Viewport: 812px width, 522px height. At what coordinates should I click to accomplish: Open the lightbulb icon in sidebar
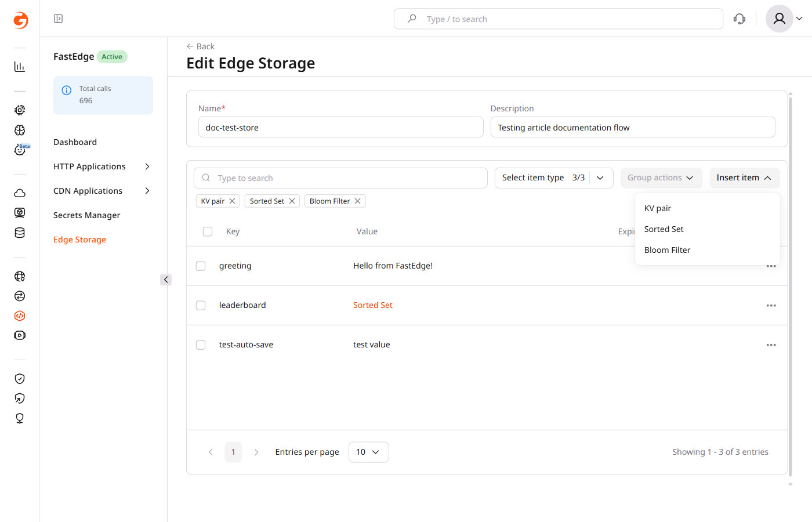(x=20, y=418)
